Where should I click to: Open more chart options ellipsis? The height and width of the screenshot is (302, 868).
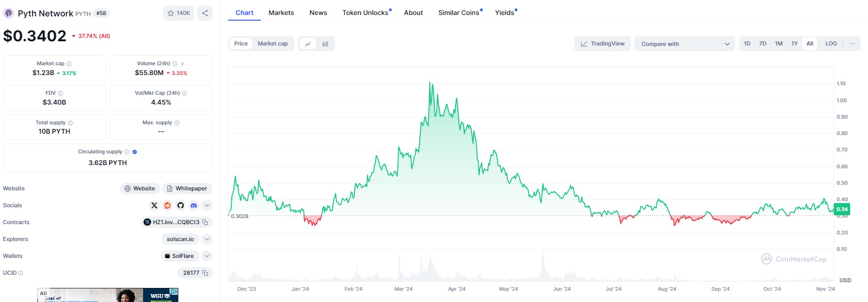pyautogui.click(x=853, y=44)
